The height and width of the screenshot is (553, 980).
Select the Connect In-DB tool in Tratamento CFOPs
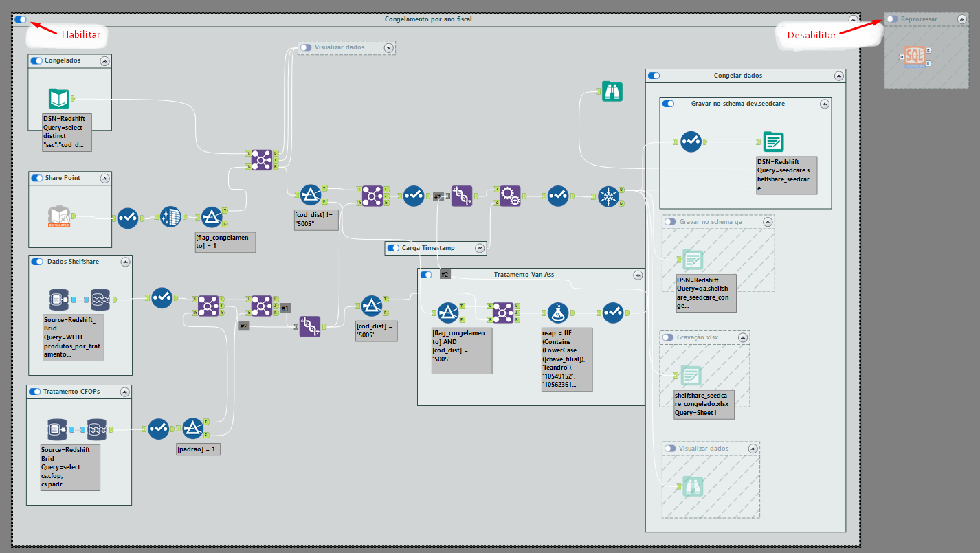click(x=58, y=429)
